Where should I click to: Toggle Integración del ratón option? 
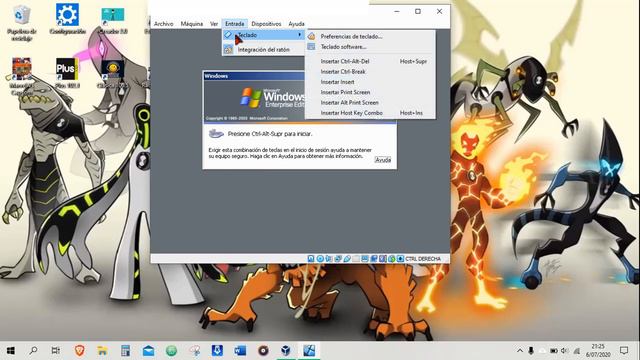pyautogui.click(x=264, y=50)
